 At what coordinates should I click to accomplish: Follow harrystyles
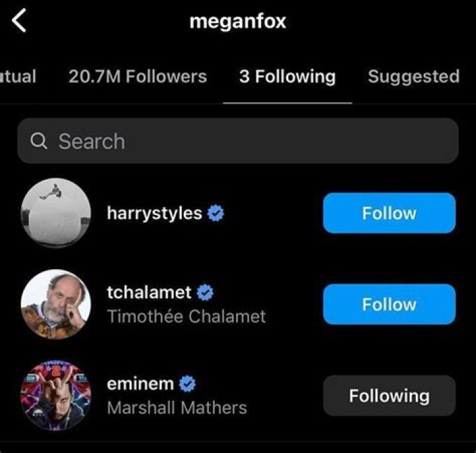[x=389, y=213]
